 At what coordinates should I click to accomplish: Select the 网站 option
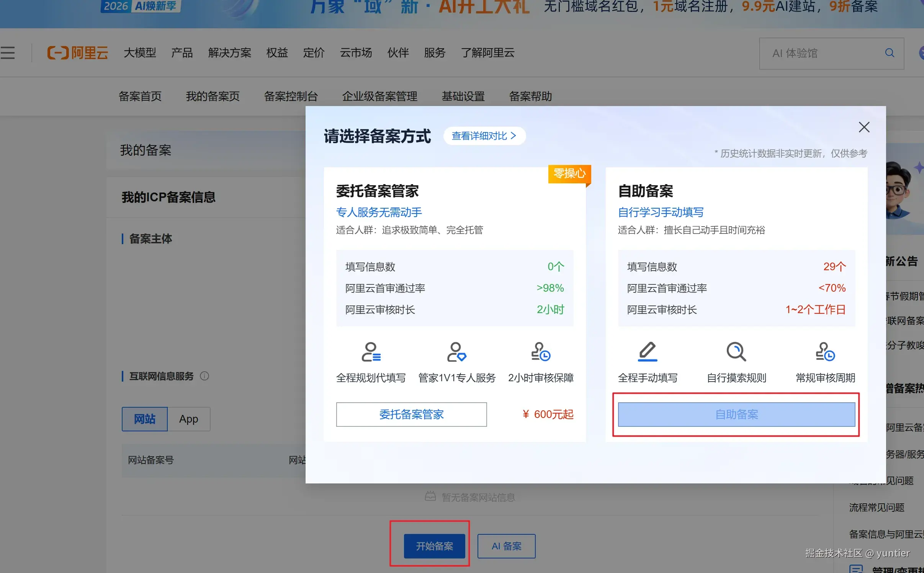144,419
